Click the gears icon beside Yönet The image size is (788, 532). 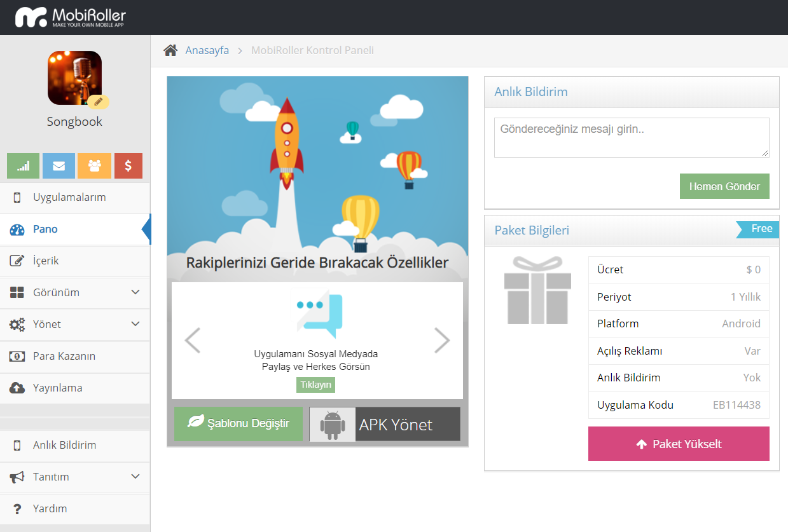coord(17,325)
